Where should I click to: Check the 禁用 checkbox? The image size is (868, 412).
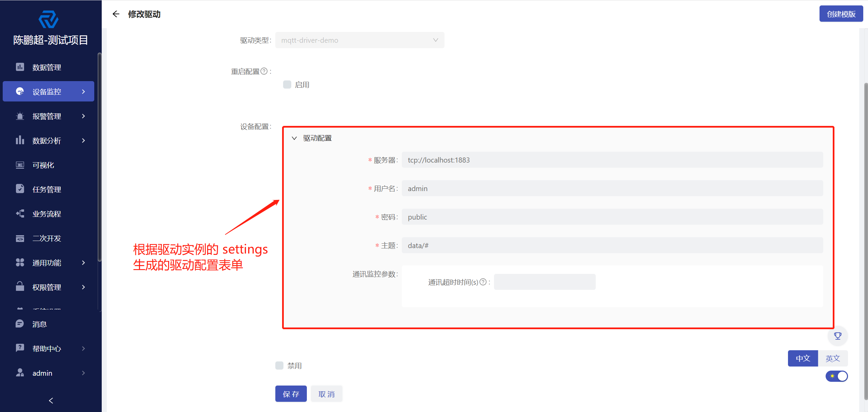tap(279, 366)
